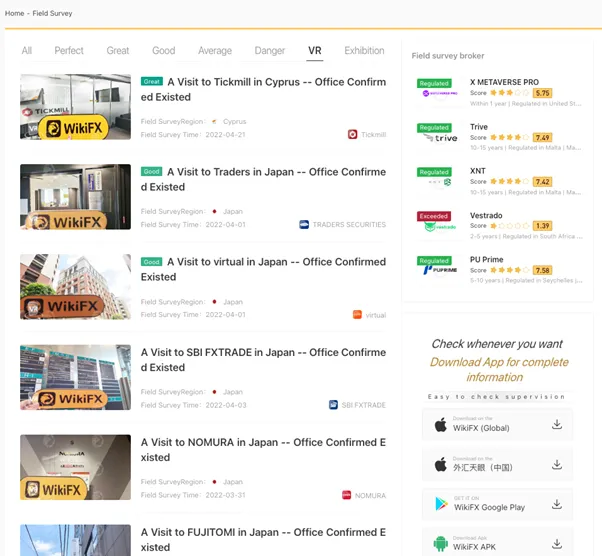
Task: Click the XNT broker logo
Action: (440, 182)
